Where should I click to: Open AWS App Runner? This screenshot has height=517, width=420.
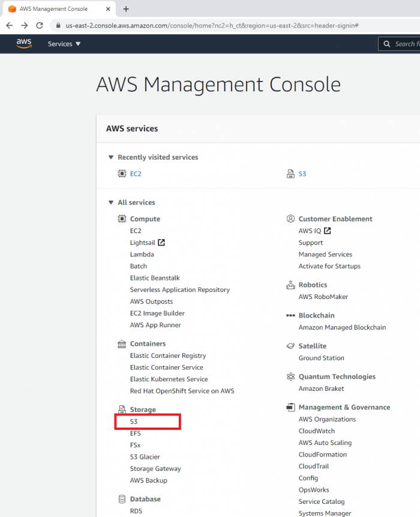click(155, 325)
